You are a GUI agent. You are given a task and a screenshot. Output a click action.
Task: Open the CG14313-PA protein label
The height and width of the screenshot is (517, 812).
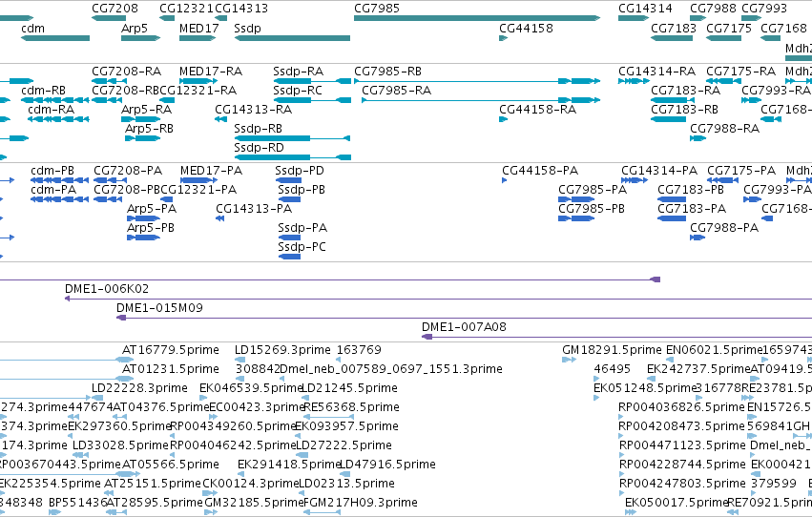[254, 208]
